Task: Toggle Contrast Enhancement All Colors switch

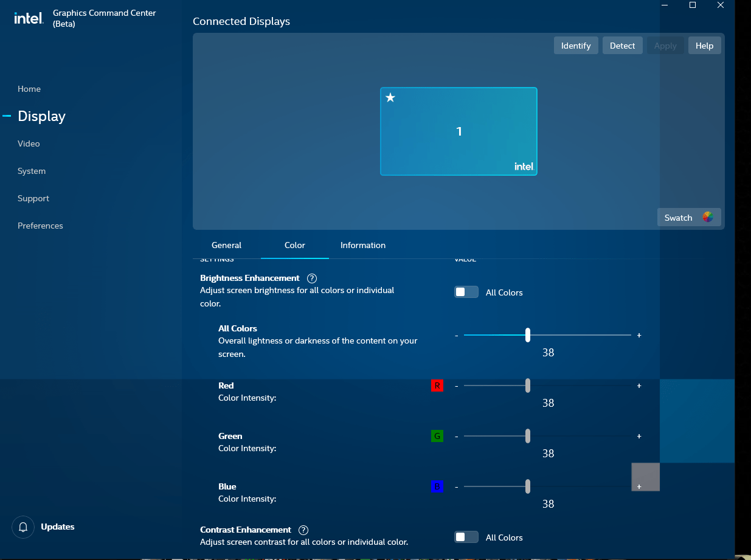Action: pyautogui.click(x=466, y=538)
